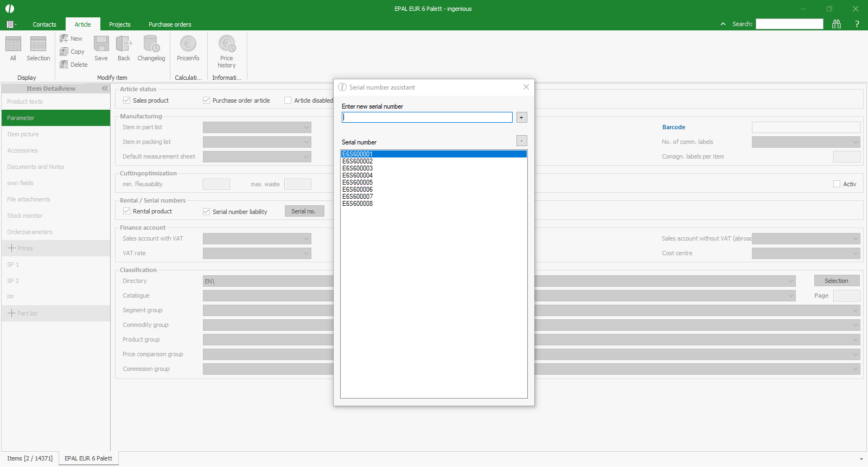Open the Item in part list dropdown
This screenshot has width=868, height=467.
307,128
